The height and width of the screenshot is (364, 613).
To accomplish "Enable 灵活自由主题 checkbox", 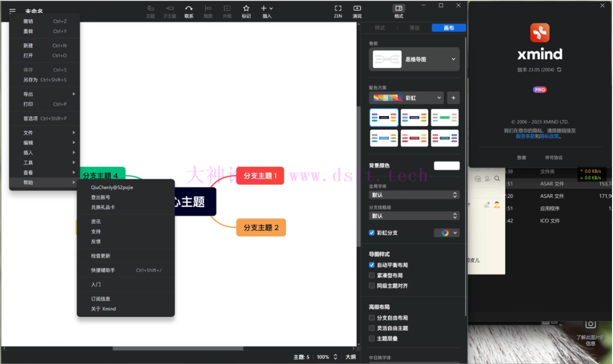I will pos(372,328).
